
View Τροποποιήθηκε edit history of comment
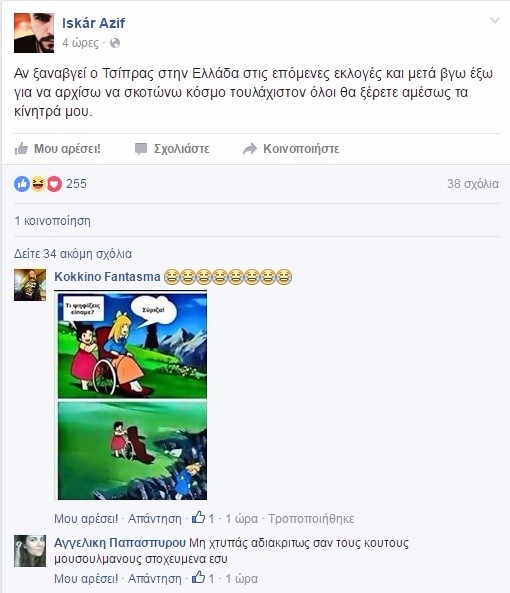click(x=311, y=518)
